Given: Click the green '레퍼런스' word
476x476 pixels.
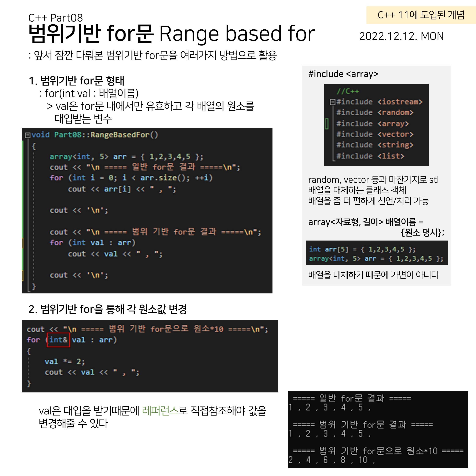Looking at the screenshot, I should click(160, 411).
